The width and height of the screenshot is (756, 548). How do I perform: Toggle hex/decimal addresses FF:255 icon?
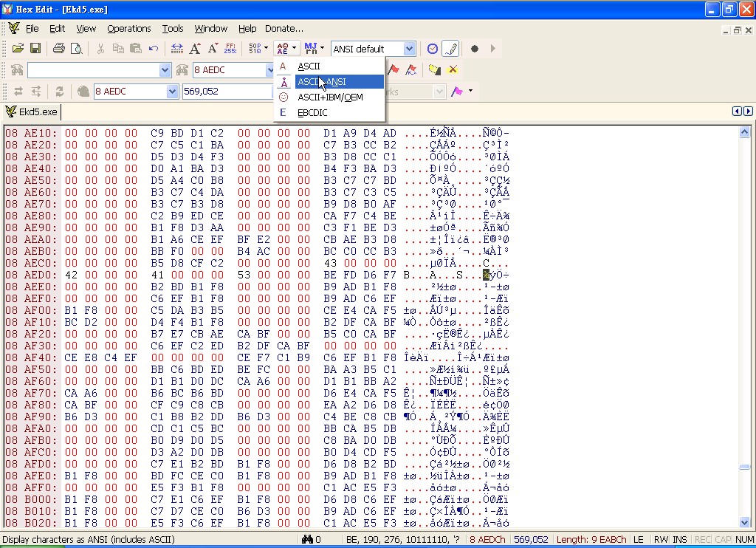tap(230, 48)
